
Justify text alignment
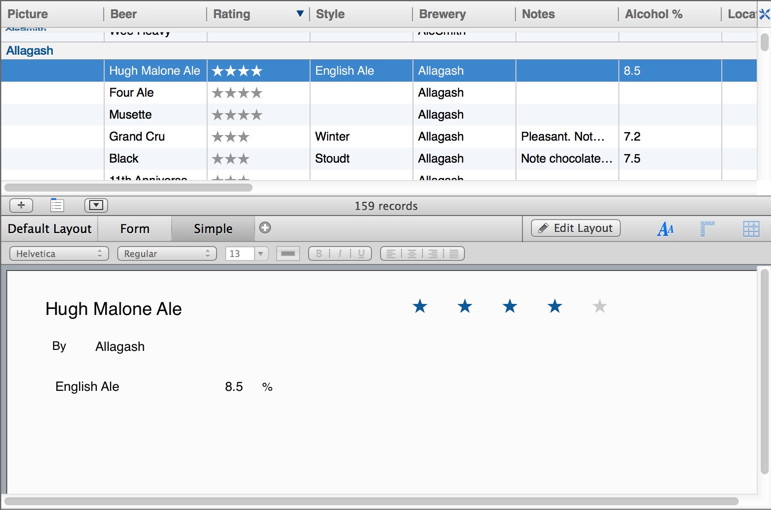[454, 254]
